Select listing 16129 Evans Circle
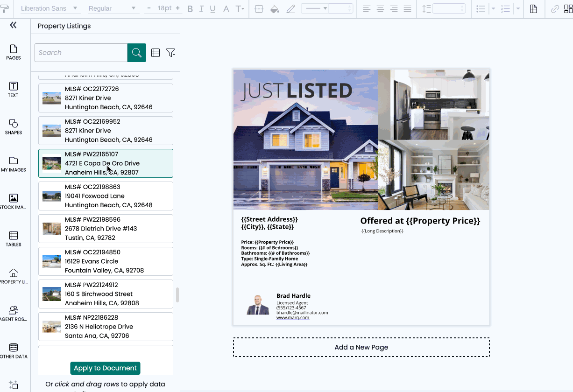The width and height of the screenshot is (573, 392). pyautogui.click(x=106, y=261)
